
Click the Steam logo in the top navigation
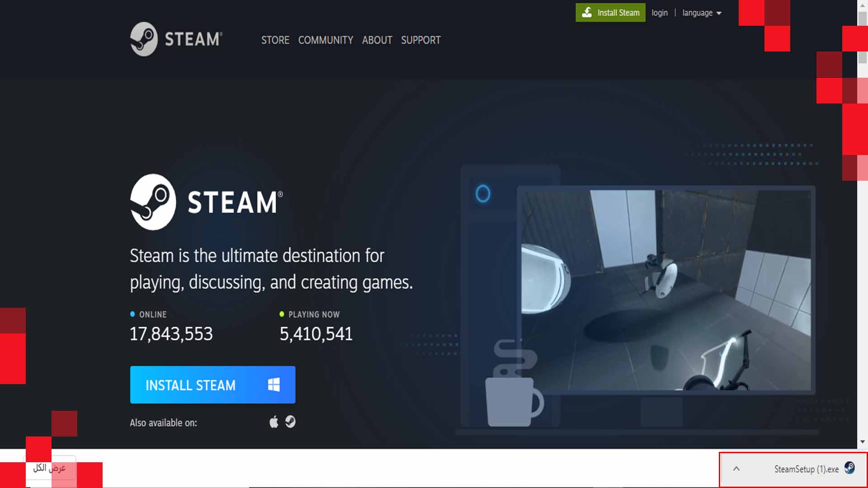tap(175, 40)
